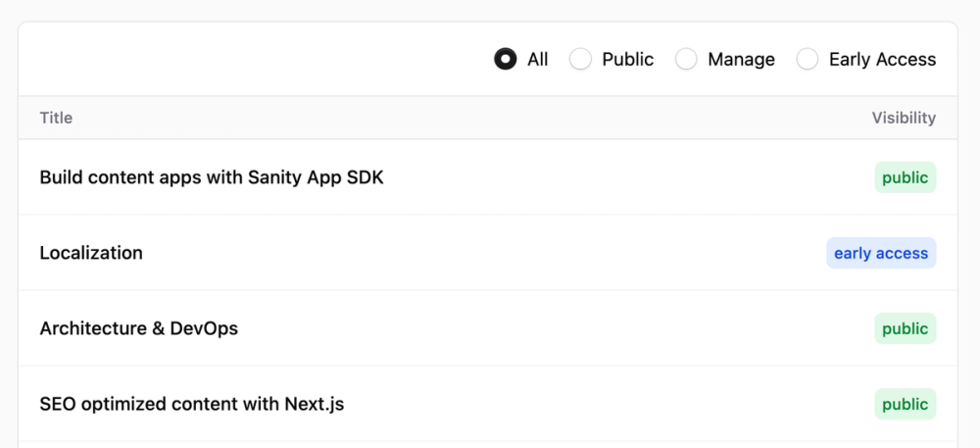
Task: Open "Build content apps with Sanity App SDK"
Action: pyautogui.click(x=212, y=177)
